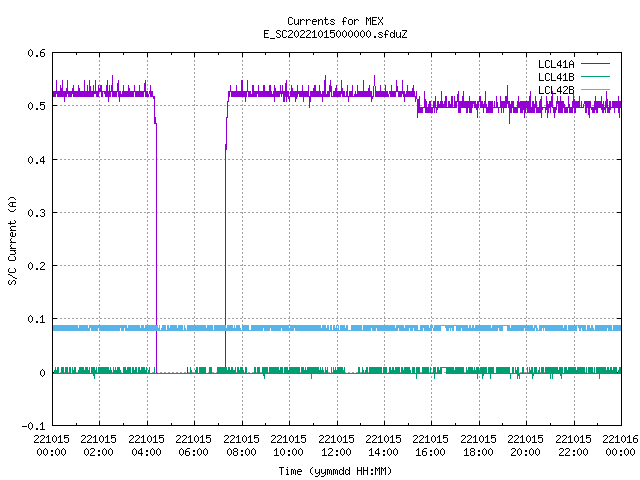Screen dimensions: 640x480
Task: Click the x-axis tick label 221016 00:00
Action: click(x=620, y=446)
